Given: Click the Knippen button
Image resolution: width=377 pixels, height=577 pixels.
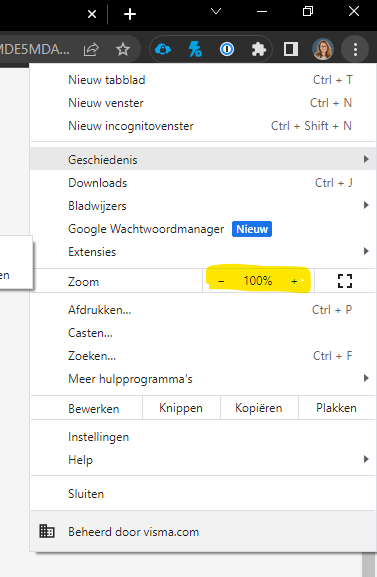Looking at the screenshot, I should point(181,408).
